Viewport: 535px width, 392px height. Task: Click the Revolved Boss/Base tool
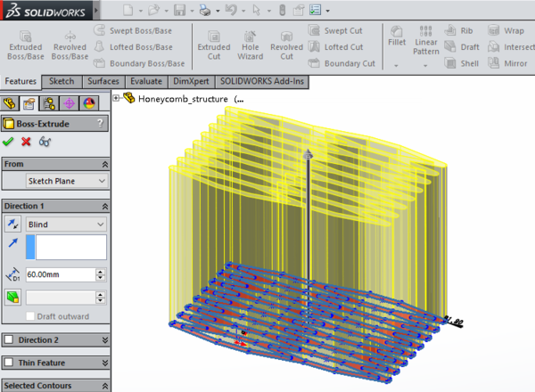click(x=70, y=45)
